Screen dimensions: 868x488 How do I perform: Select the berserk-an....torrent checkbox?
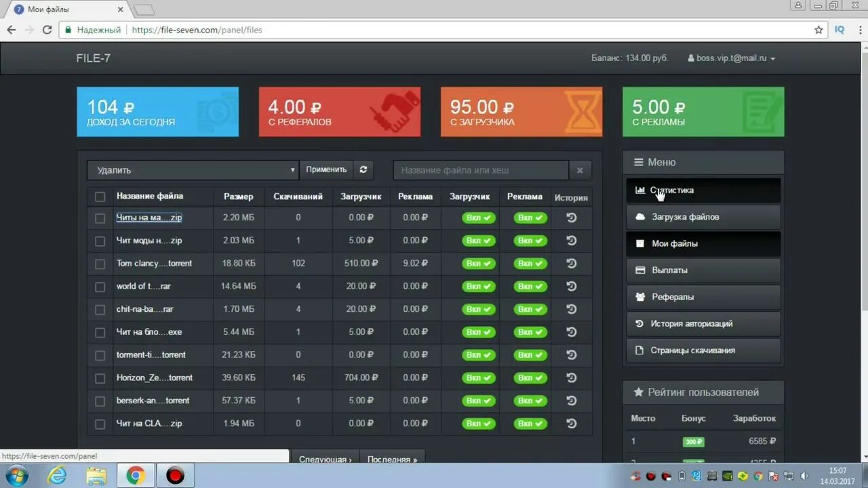(x=100, y=401)
